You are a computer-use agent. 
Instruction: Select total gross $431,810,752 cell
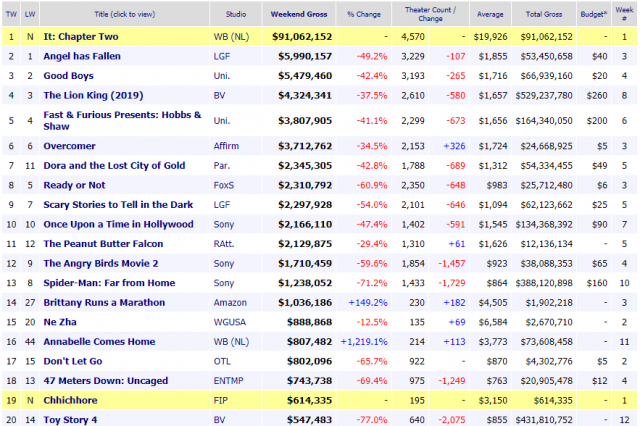point(544,420)
